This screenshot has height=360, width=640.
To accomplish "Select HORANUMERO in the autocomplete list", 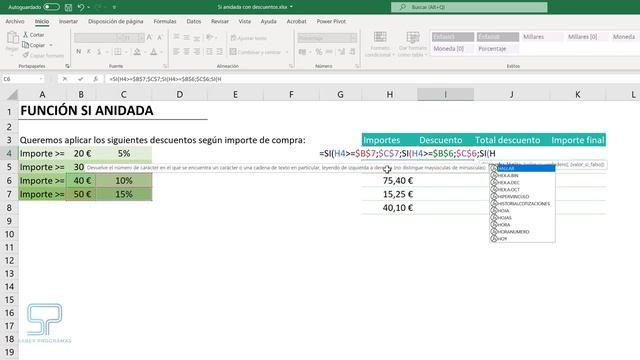I will [x=522, y=231].
